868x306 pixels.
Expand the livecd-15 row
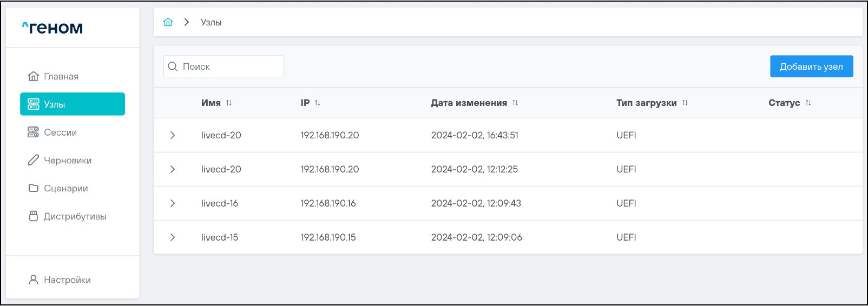173,237
